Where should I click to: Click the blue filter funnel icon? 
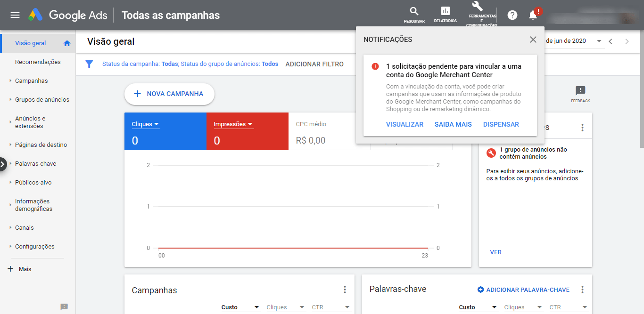[x=89, y=64]
